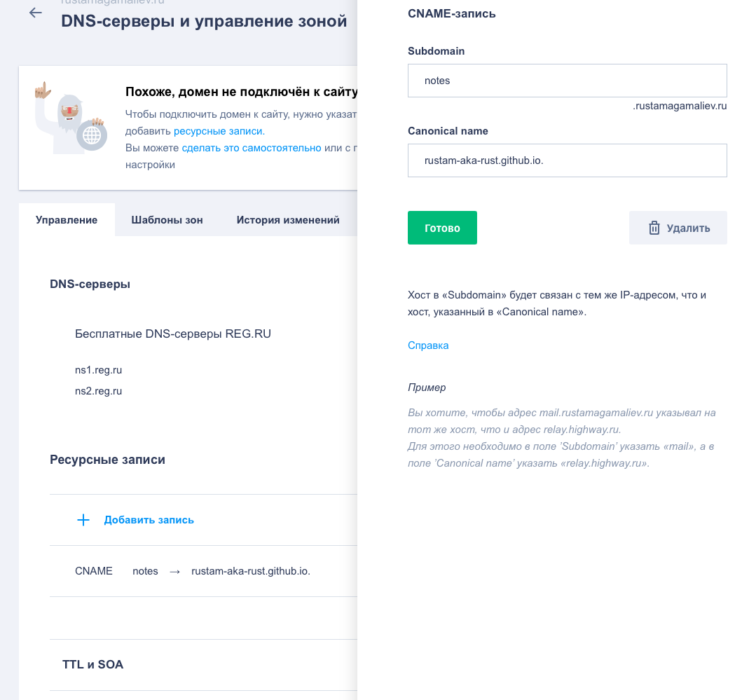Image resolution: width=749 pixels, height=700 pixels.
Task: Click the plus icon for adding a record
Action: [x=83, y=520]
